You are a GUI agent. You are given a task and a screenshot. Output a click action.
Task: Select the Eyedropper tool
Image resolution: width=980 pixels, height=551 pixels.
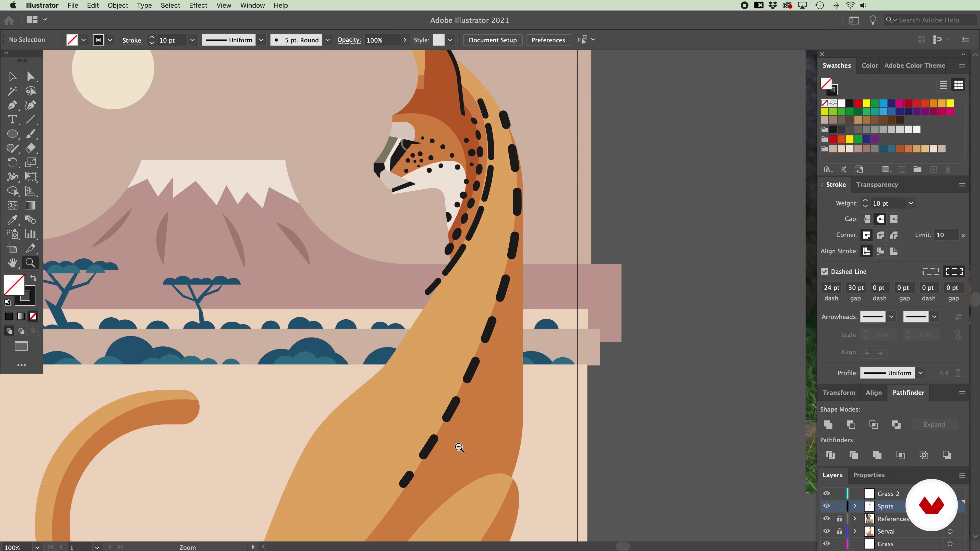(12, 220)
